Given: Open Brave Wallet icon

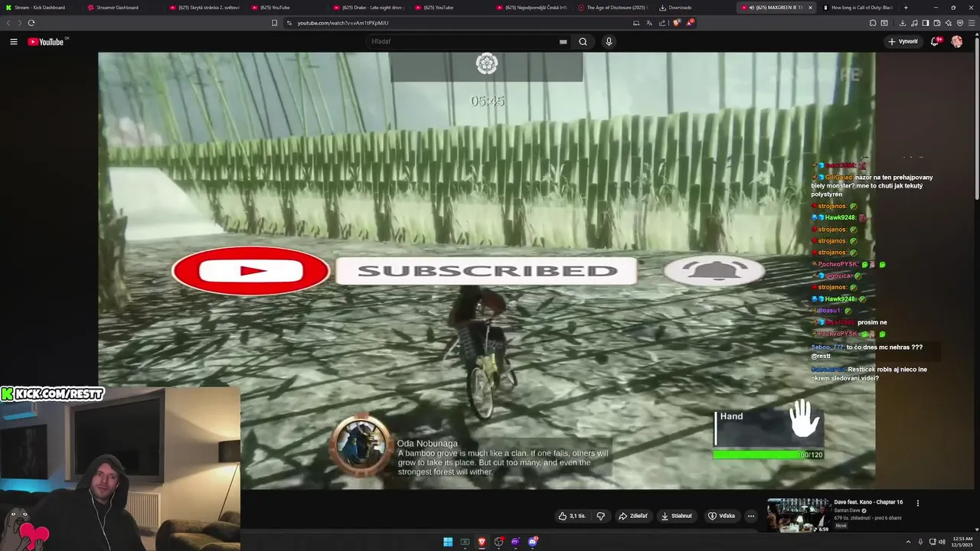Looking at the screenshot, I should pyautogui.click(x=937, y=23).
